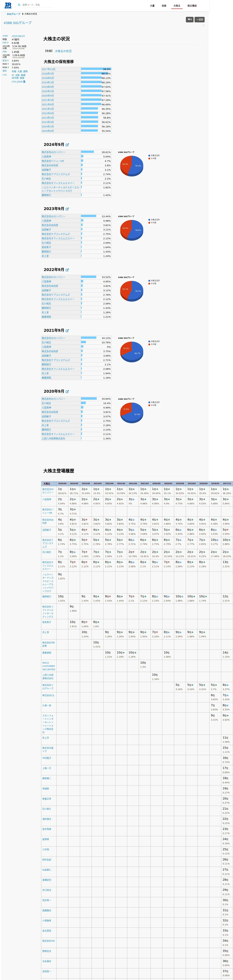Click the search magnifier icon

tap(19, 5)
